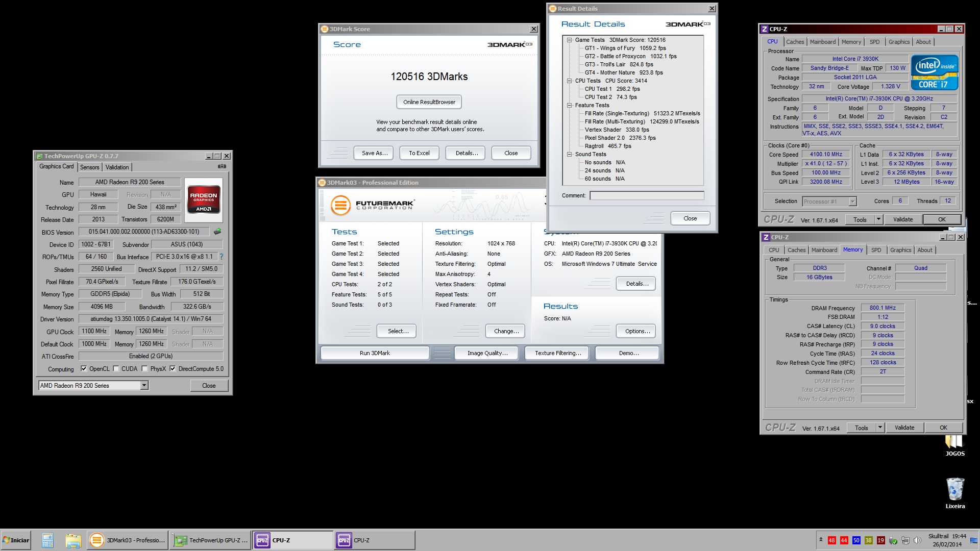Open the Tools dropdown arrow in top CPU-Z
Viewport: 980px width, 551px height.
pyautogui.click(x=878, y=219)
